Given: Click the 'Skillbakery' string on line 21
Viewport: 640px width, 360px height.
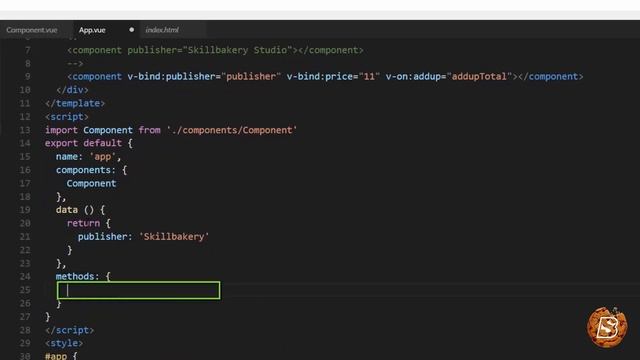Looking at the screenshot, I should tap(174, 237).
